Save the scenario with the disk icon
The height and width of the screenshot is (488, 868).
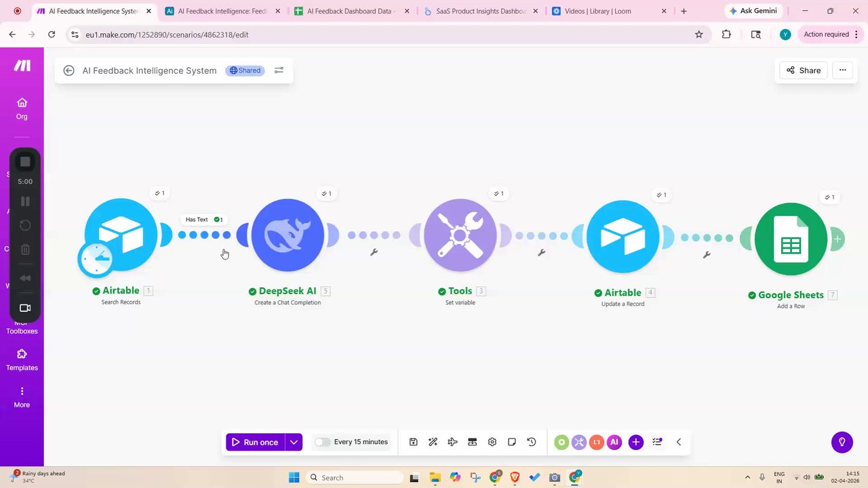tap(413, 442)
